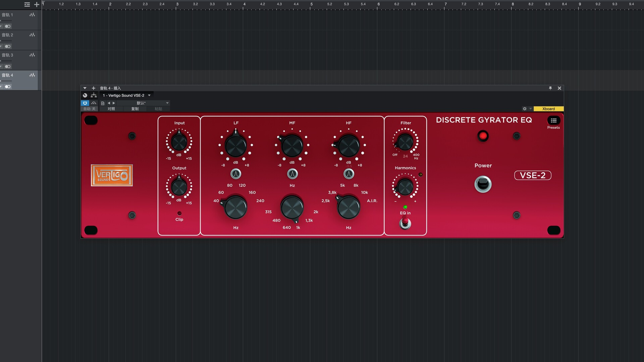This screenshot has width=644, height=362.
Task: Click the MF frequency Hz knob
Action: [292, 208]
